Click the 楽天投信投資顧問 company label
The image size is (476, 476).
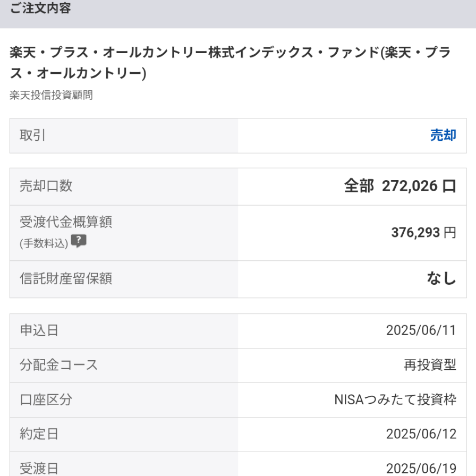click(51, 96)
